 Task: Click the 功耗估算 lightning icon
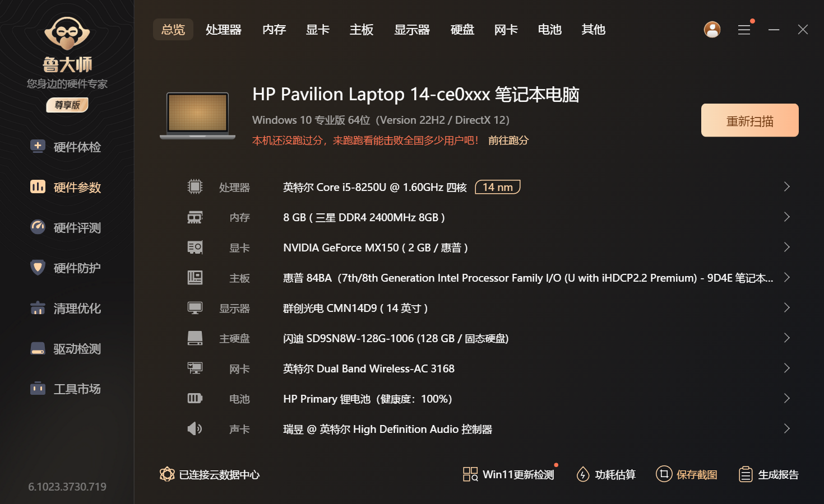[x=583, y=474]
